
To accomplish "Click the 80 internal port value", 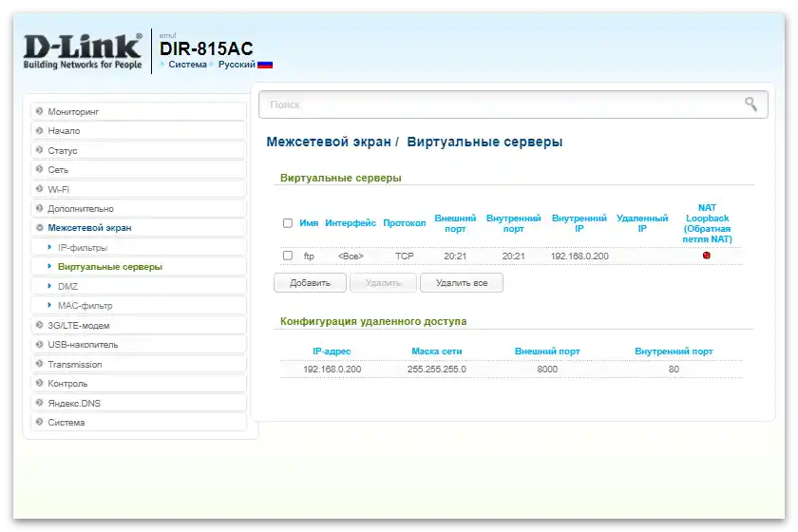I will point(674,370).
